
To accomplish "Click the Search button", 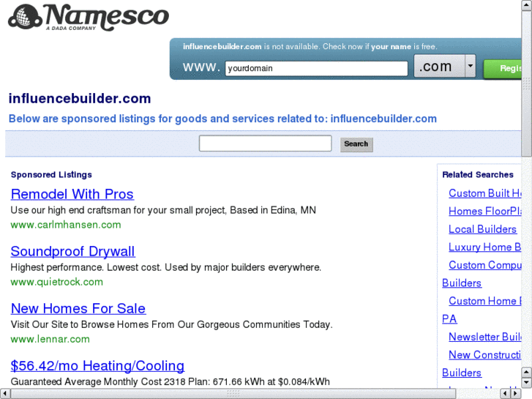I will pyautogui.click(x=356, y=144).
